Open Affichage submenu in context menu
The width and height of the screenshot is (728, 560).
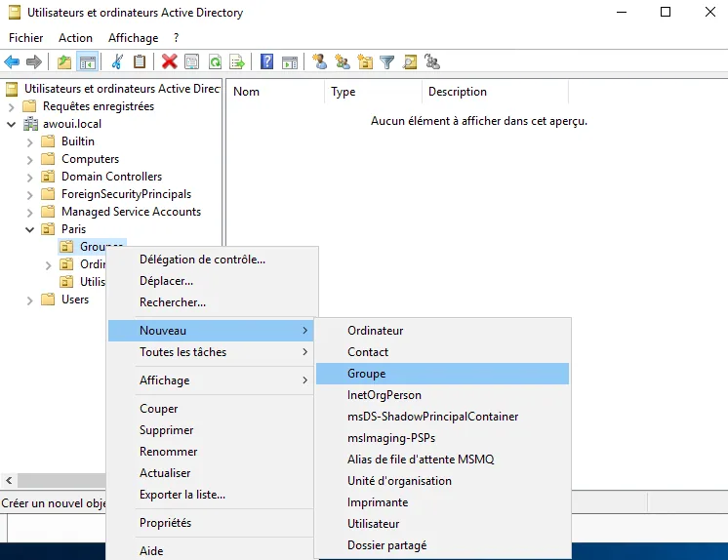(212, 380)
